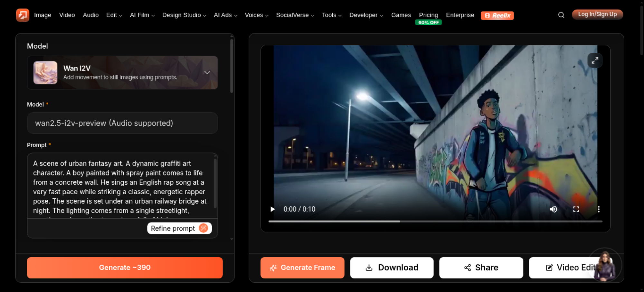
Task: Open Video Edit for this clip
Action: 570,268
